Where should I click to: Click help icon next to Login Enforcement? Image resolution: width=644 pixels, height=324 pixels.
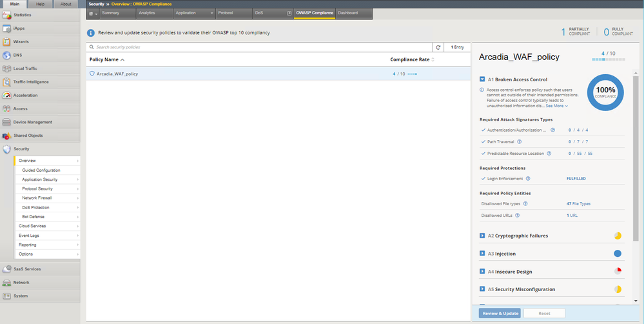coord(528,179)
